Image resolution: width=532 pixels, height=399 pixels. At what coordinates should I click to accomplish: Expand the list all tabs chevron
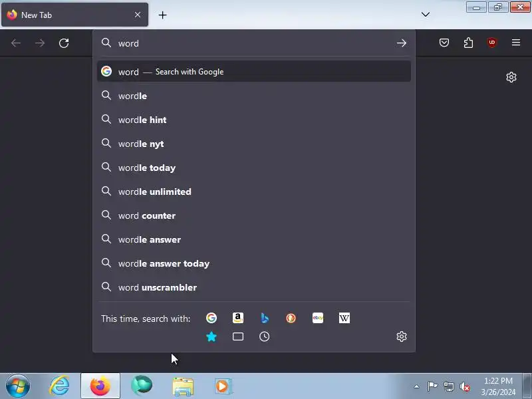tap(426, 14)
